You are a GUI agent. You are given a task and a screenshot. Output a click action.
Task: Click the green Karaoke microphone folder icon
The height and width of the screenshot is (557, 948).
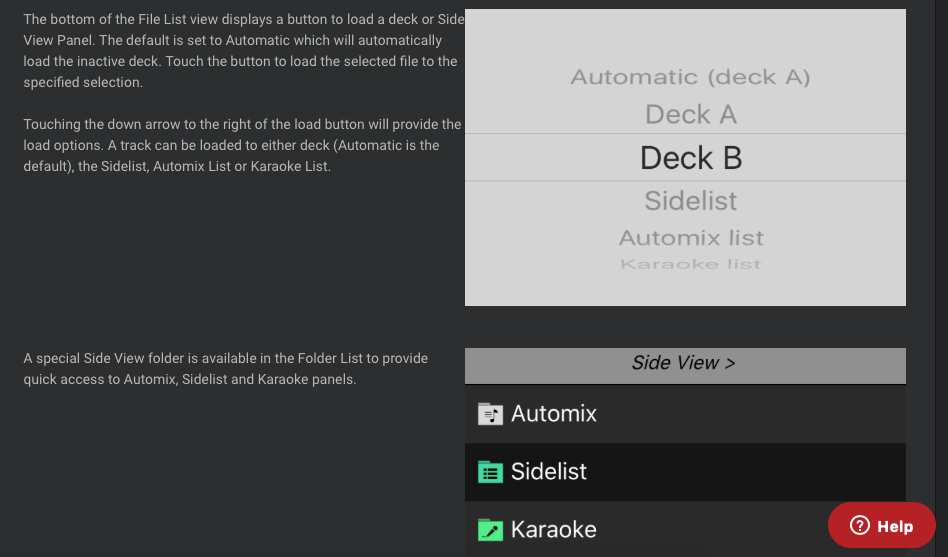point(490,530)
